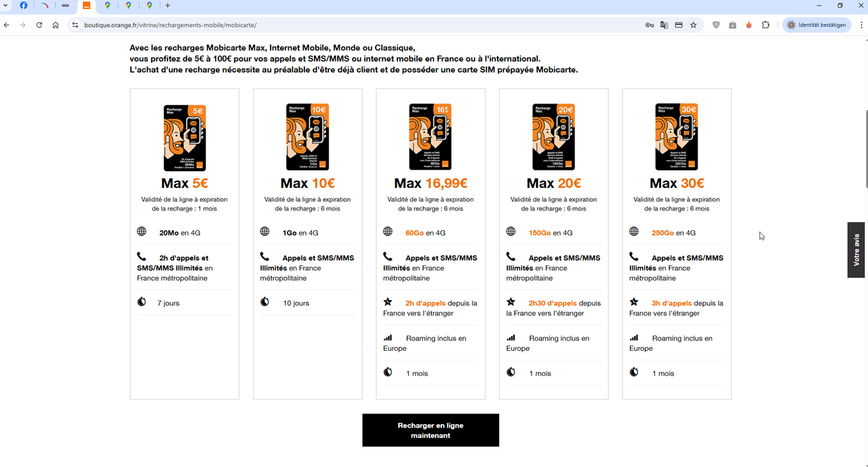868x467 pixels.
Task: Click the 10 jours validity text
Action: pyautogui.click(x=296, y=303)
